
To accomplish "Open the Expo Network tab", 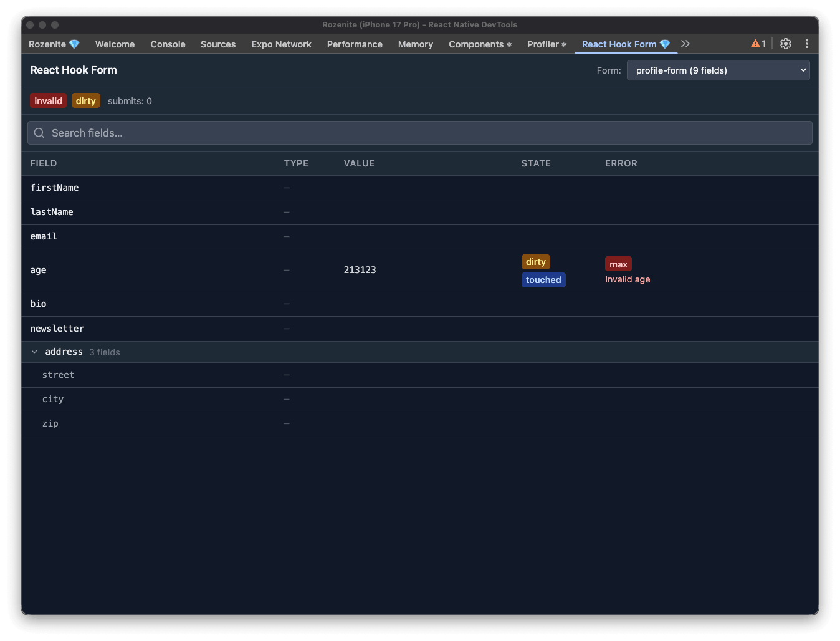I will click(281, 44).
